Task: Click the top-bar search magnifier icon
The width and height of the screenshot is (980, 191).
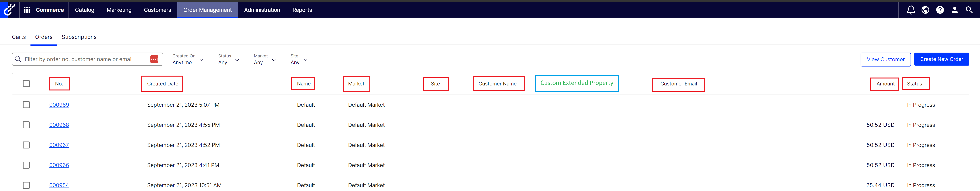Action: pyautogui.click(x=969, y=10)
